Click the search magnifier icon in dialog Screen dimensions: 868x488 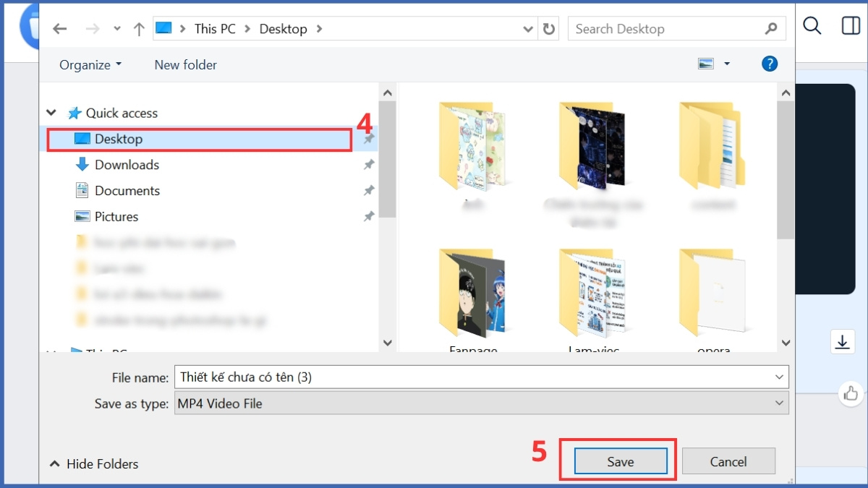tap(771, 29)
